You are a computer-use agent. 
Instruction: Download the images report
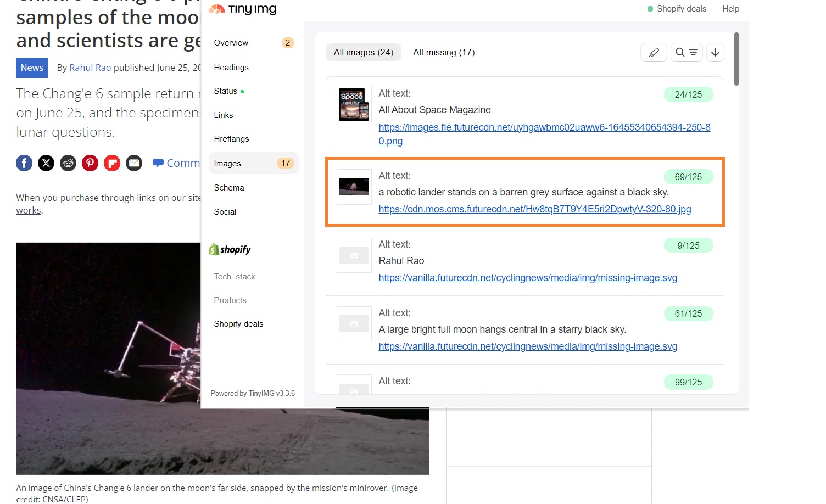pyautogui.click(x=715, y=52)
